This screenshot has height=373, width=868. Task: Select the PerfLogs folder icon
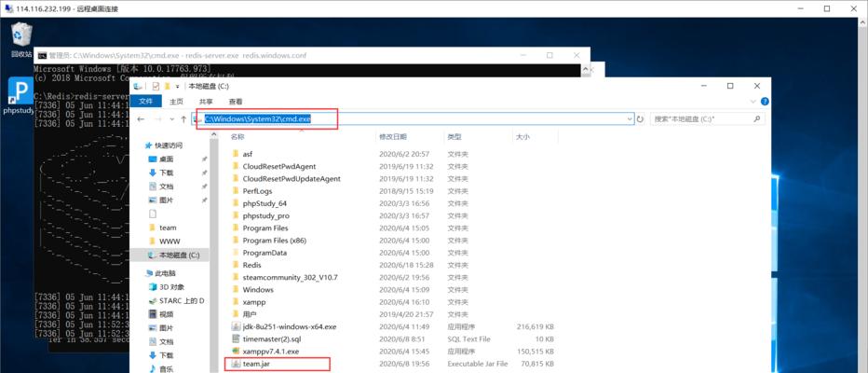point(235,191)
